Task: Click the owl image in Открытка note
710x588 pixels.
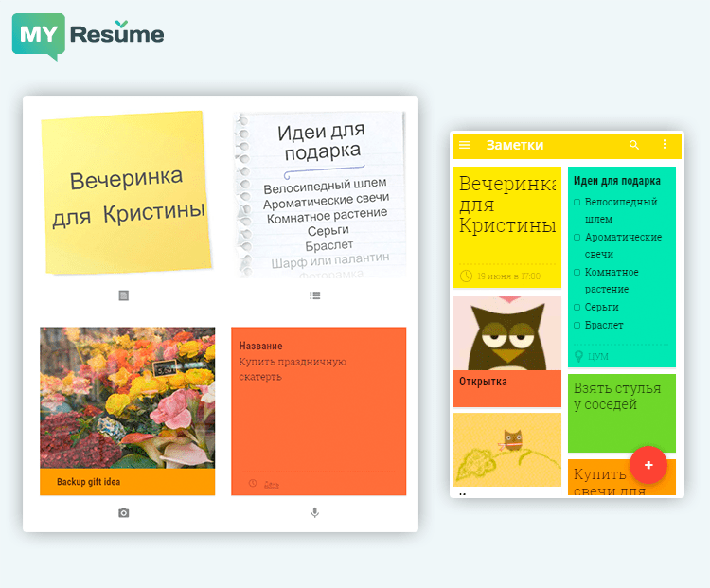Action: point(507,333)
